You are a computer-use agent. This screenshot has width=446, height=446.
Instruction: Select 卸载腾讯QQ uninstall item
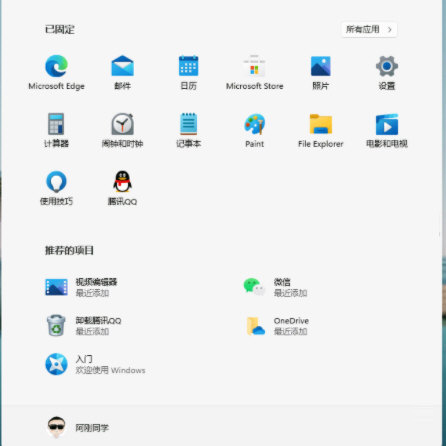tap(83, 326)
